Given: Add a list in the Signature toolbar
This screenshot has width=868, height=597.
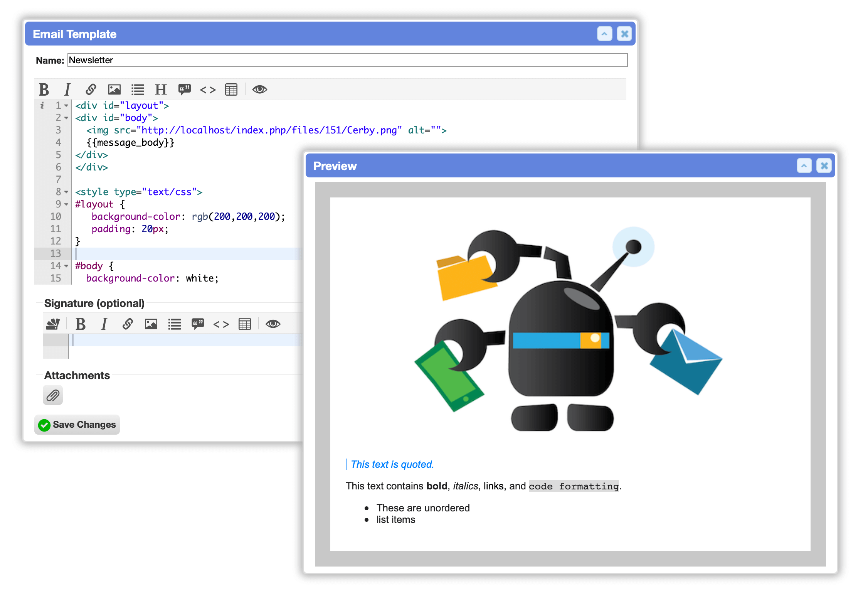Looking at the screenshot, I should click(x=175, y=324).
